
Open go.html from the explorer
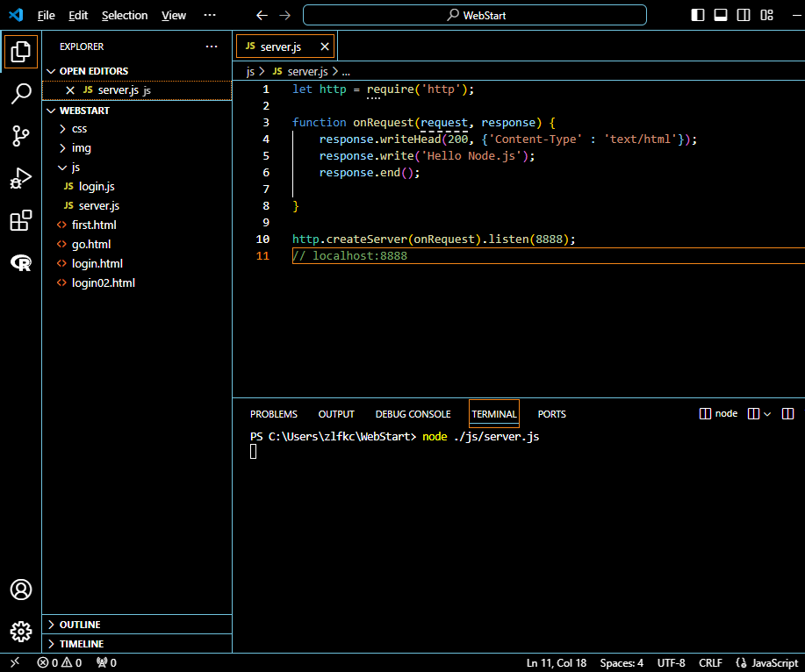click(x=91, y=244)
